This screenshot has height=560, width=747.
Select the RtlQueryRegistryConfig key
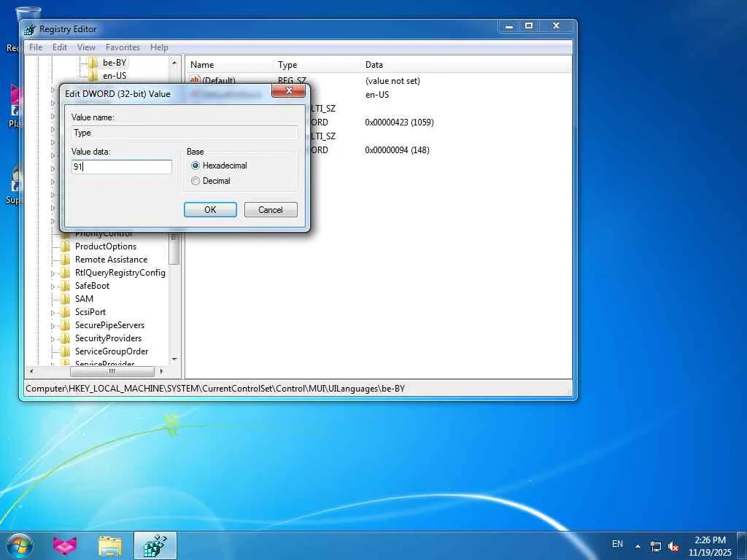pyautogui.click(x=120, y=273)
